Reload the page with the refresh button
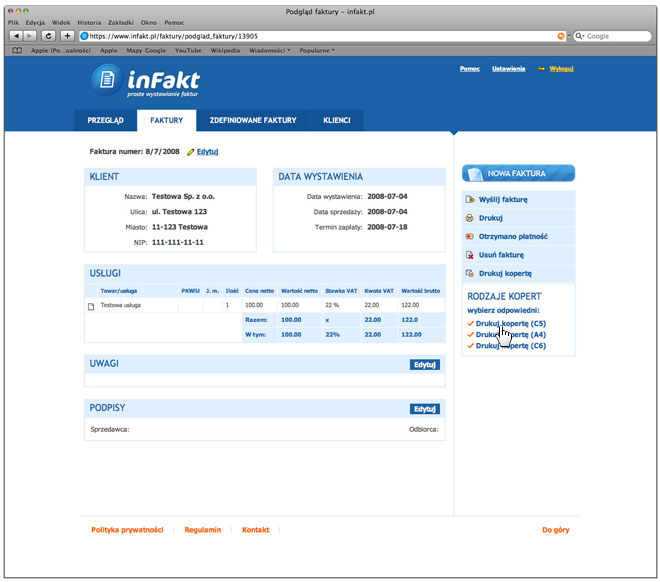The width and height of the screenshot is (660, 582). pyautogui.click(x=48, y=36)
